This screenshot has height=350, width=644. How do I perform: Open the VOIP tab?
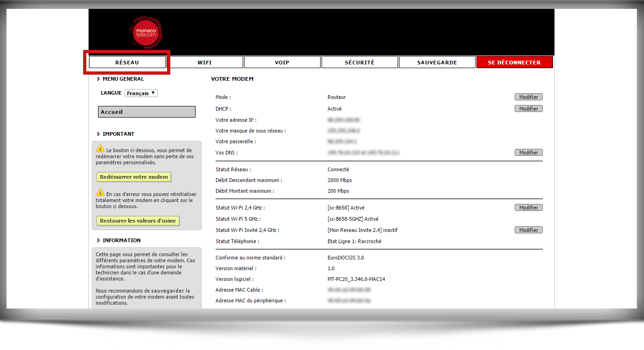click(282, 62)
